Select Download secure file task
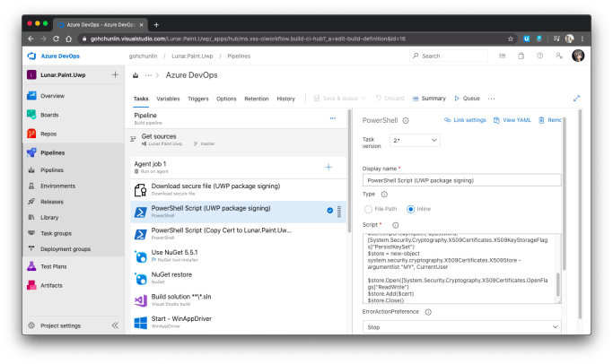Screen dimensions: 613x364 pyautogui.click(x=239, y=189)
